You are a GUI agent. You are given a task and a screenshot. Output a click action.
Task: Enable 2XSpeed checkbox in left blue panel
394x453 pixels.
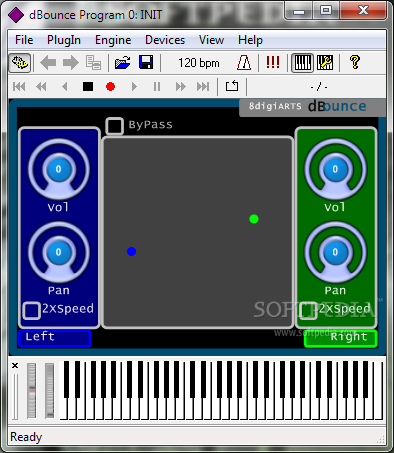31,311
